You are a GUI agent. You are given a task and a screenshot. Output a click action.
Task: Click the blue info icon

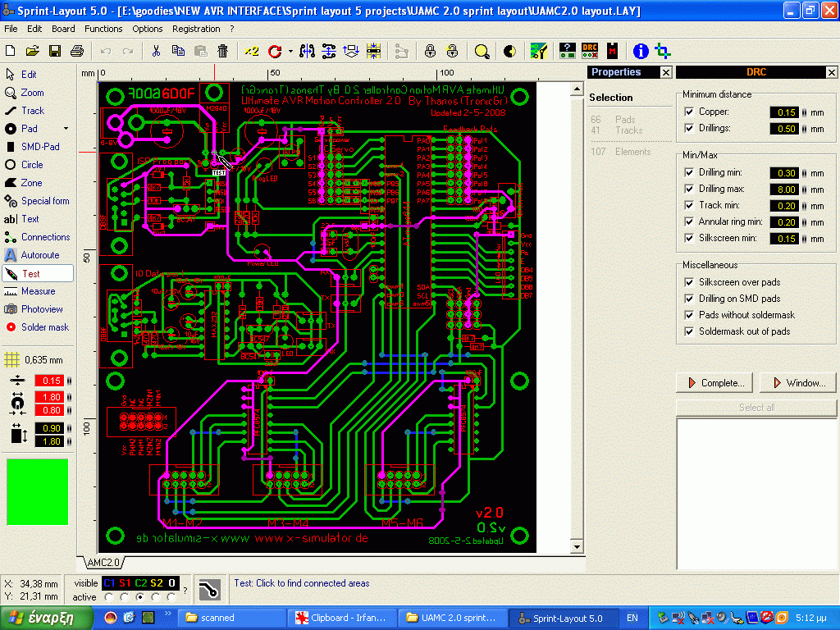tap(641, 51)
